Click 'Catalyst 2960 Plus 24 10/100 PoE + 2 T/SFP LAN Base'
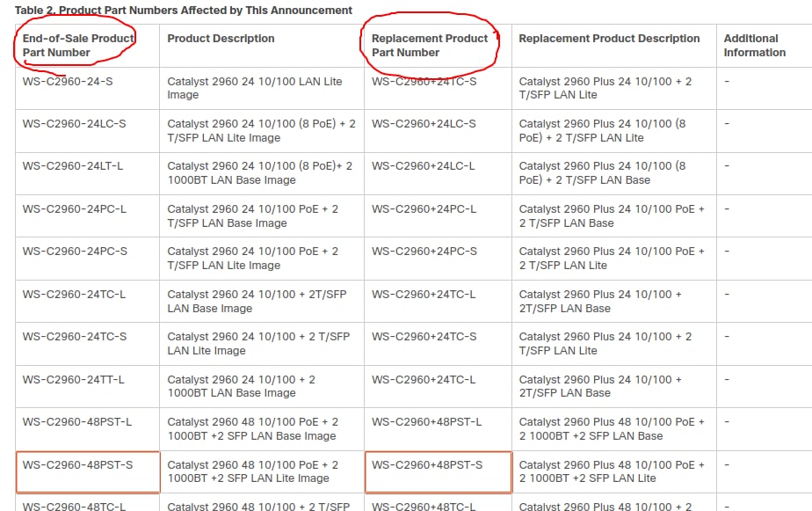The height and width of the screenshot is (511, 812). pos(612,216)
